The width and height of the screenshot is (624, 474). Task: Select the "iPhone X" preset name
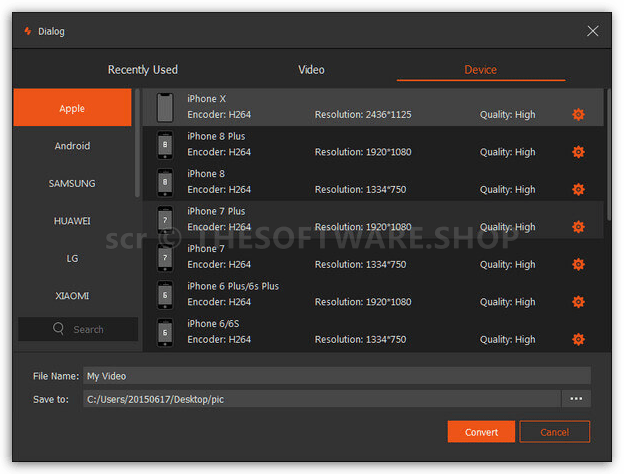[x=206, y=99]
